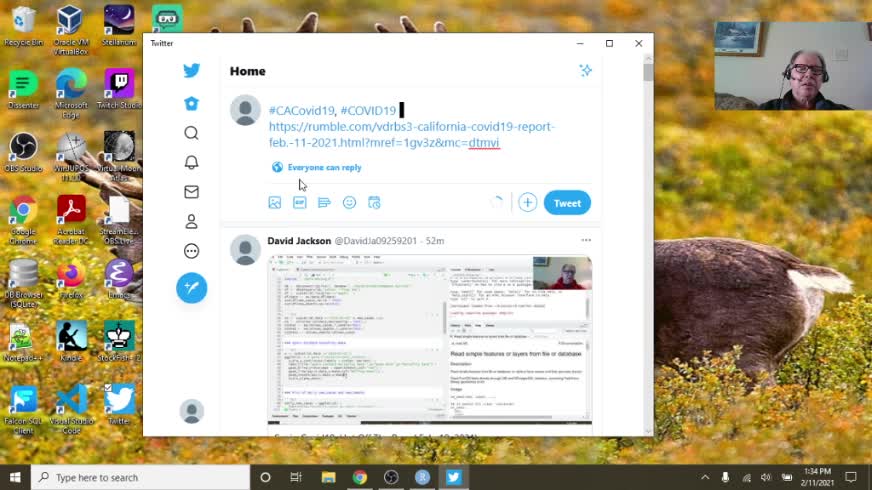
Task: Click David Jackson's name on the tweet
Action: tap(299, 241)
